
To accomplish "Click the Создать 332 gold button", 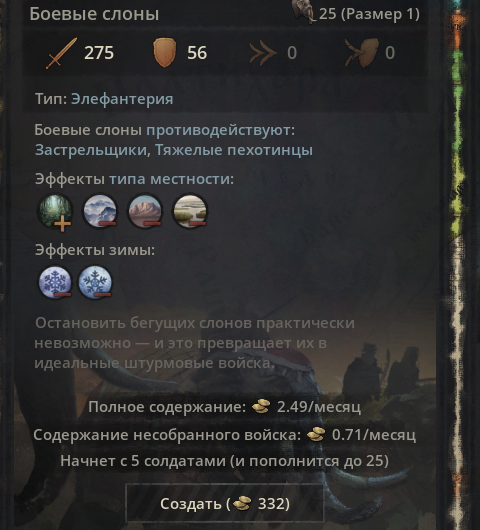I will (x=225, y=504).
